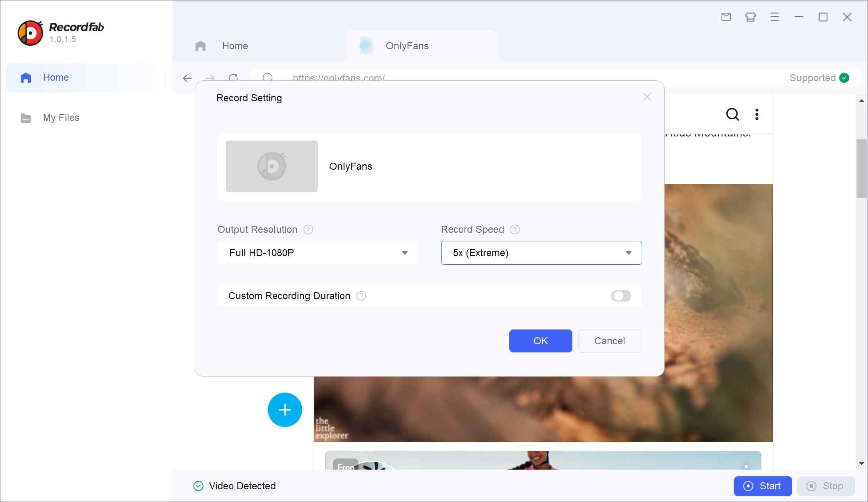This screenshot has width=868, height=502.
Task: Click the Video Detected status indicator
Action: click(x=234, y=486)
